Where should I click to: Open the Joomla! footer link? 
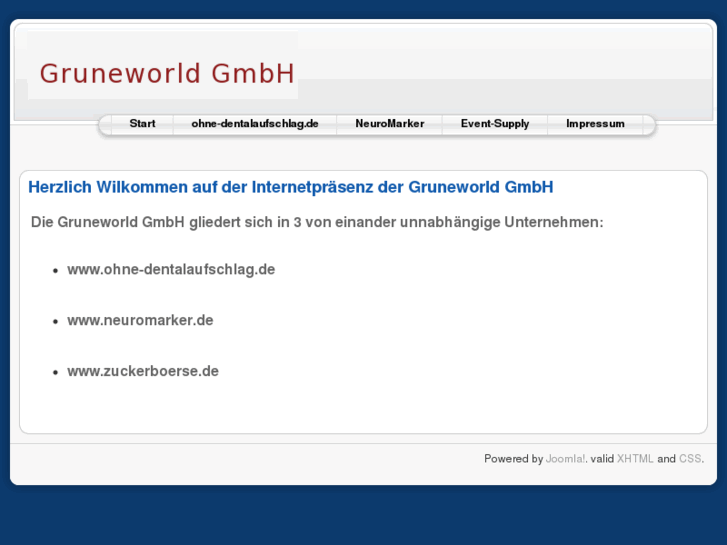coord(566,459)
